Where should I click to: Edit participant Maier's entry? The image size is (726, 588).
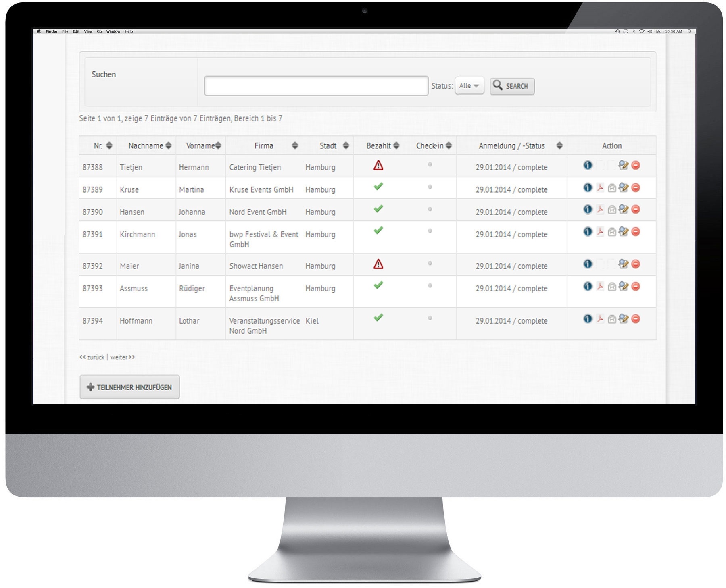pyautogui.click(x=623, y=264)
